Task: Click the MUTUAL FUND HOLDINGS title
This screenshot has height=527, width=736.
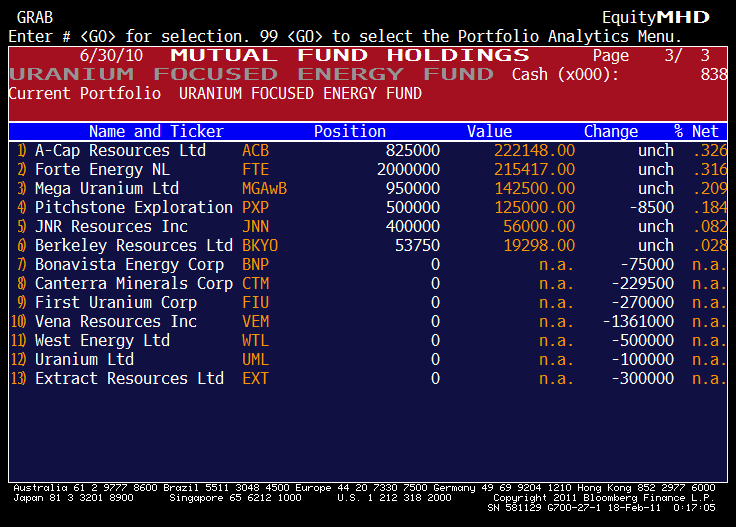Action: (x=350, y=55)
